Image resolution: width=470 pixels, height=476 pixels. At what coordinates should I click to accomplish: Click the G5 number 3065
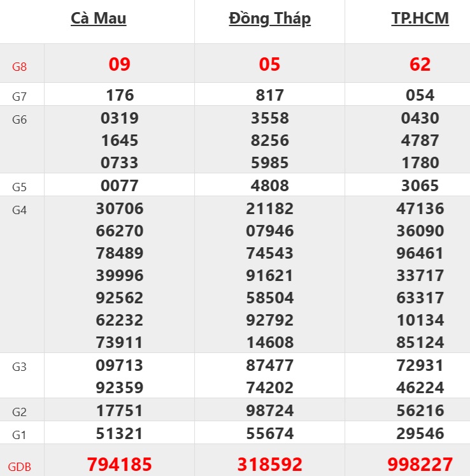(x=420, y=186)
